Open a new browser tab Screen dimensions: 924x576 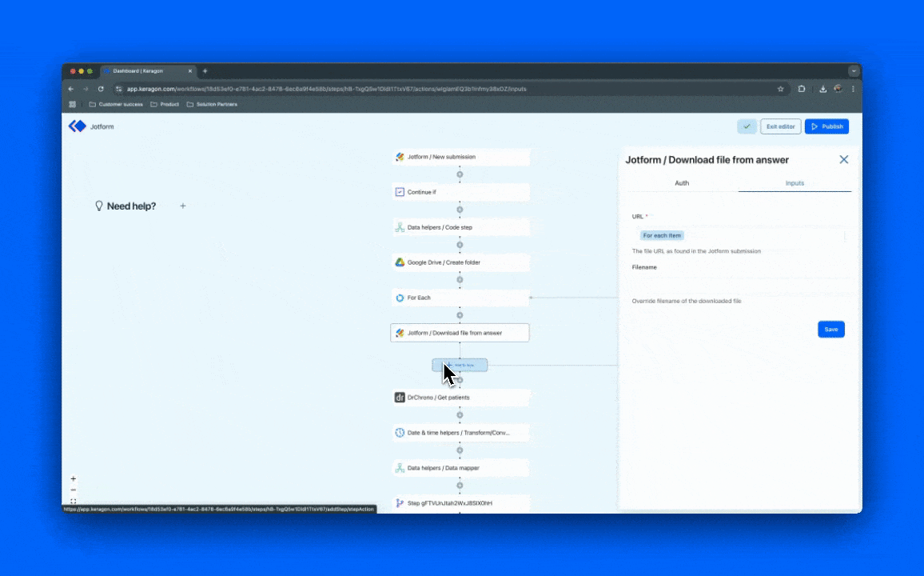point(205,70)
